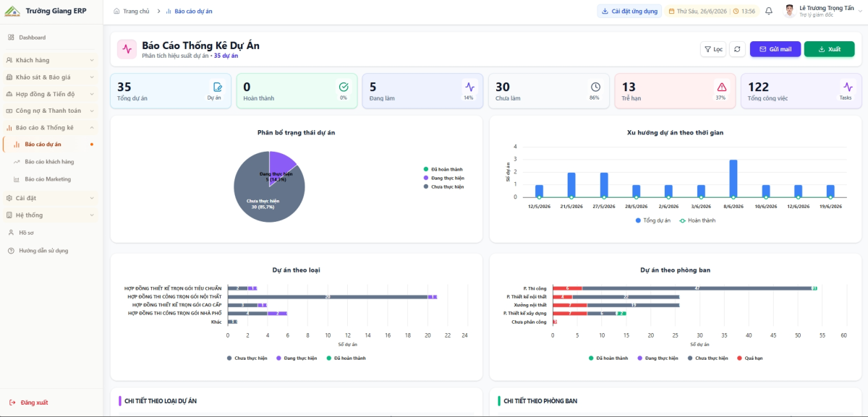This screenshot has width=868, height=417.
Task: Click CHI TIẾT THEO PHÒNG BAN heading
Action: pos(540,401)
